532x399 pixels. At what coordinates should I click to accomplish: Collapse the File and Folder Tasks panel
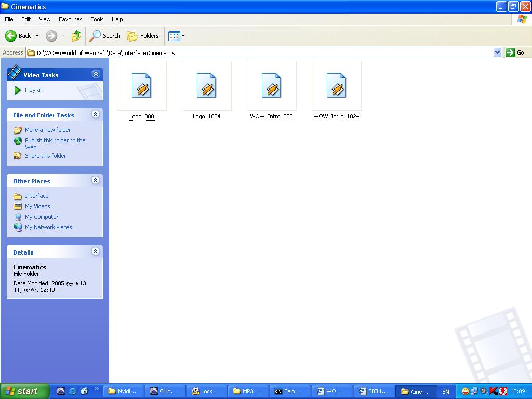coord(96,114)
